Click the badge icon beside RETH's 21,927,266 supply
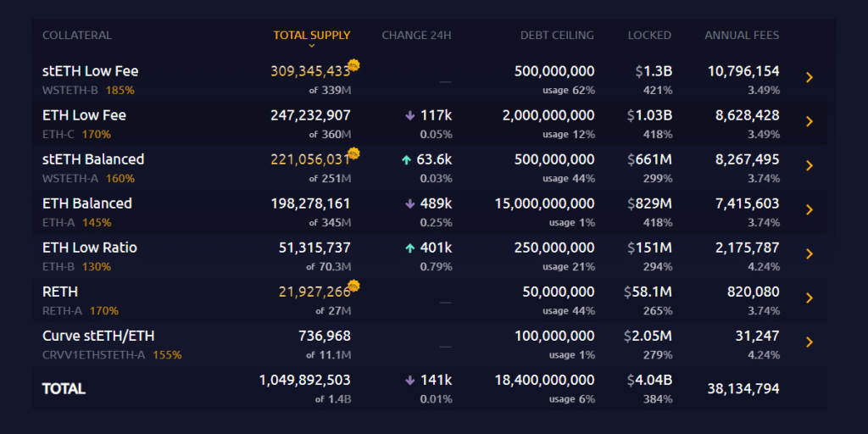Viewport: 868px width, 434px height. pos(353,286)
